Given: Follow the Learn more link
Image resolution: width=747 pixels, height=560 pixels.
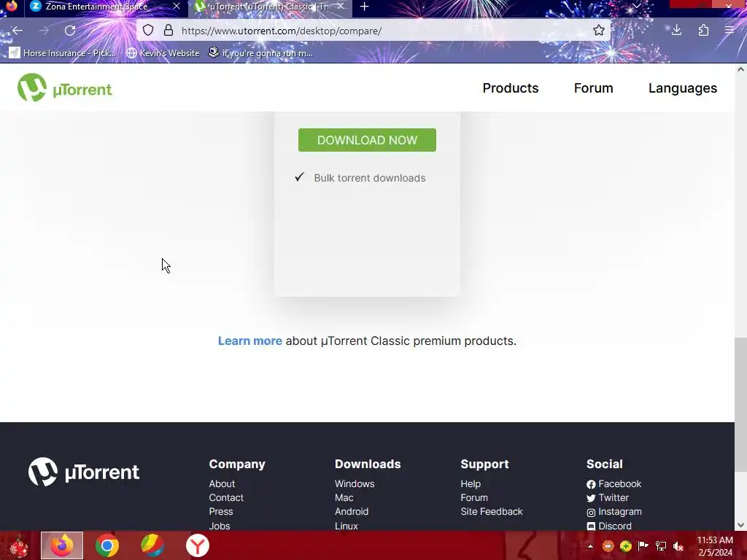Looking at the screenshot, I should [x=249, y=341].
